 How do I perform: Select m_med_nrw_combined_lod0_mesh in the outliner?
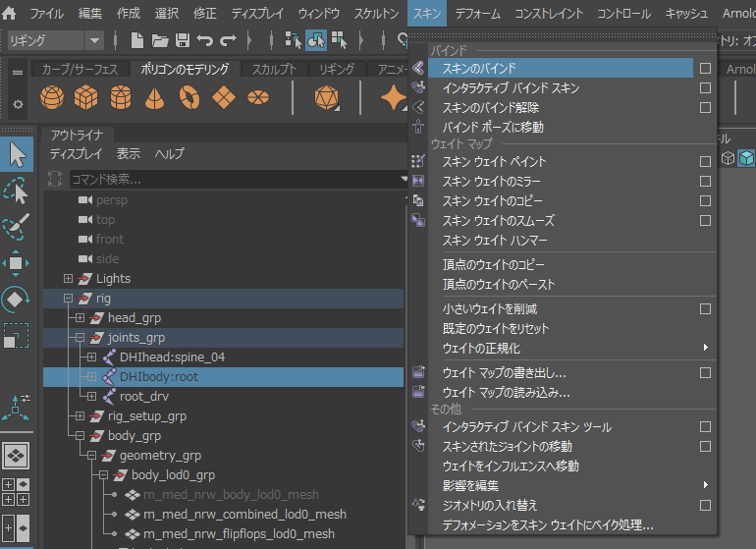(x=244, y=515)
